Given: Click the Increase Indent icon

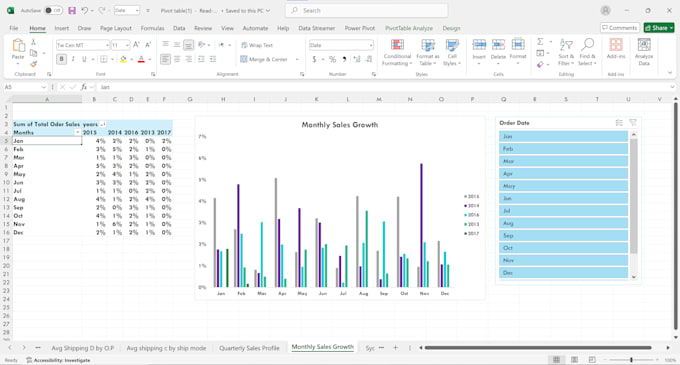Looking at the screenshot, I should (x=212, y=59).
